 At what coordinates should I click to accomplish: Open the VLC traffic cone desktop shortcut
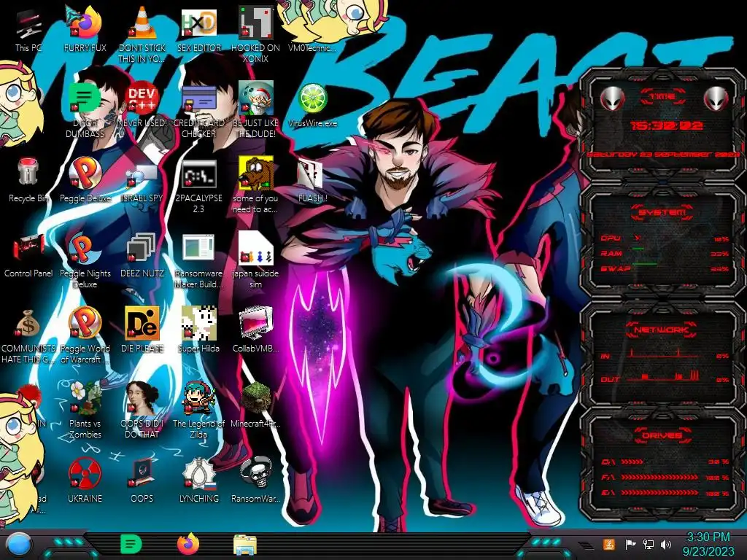142,34
